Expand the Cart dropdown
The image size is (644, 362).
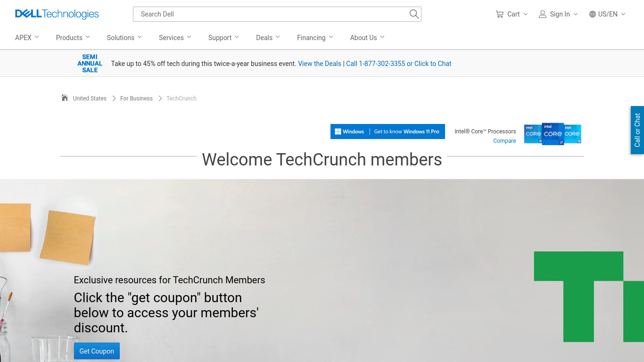point(512,14)
